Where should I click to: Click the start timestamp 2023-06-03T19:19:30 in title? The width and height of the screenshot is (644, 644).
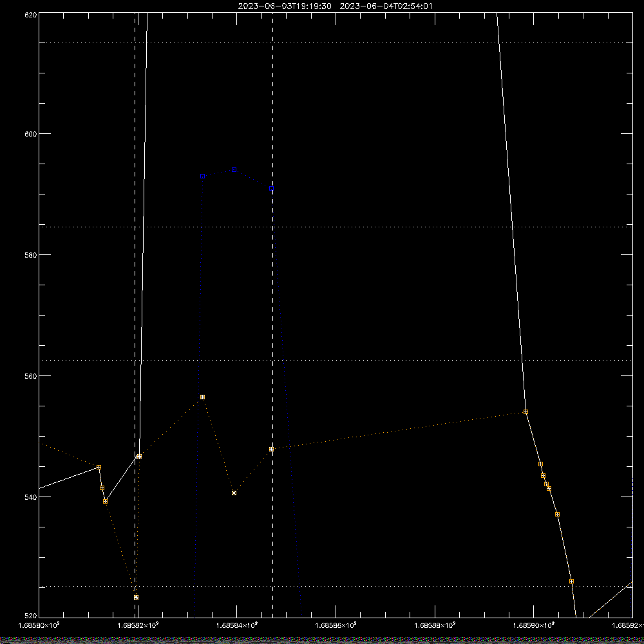pyautogui.click(x=285, y=6)
